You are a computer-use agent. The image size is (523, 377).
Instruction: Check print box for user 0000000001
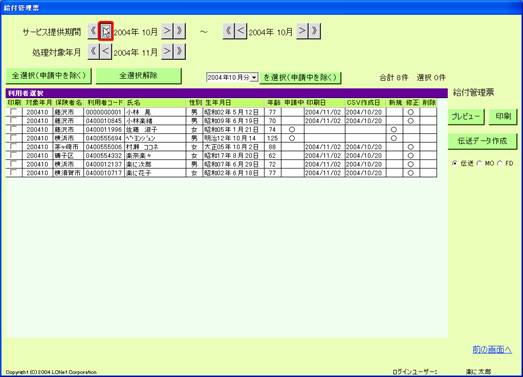click(13, 111)
